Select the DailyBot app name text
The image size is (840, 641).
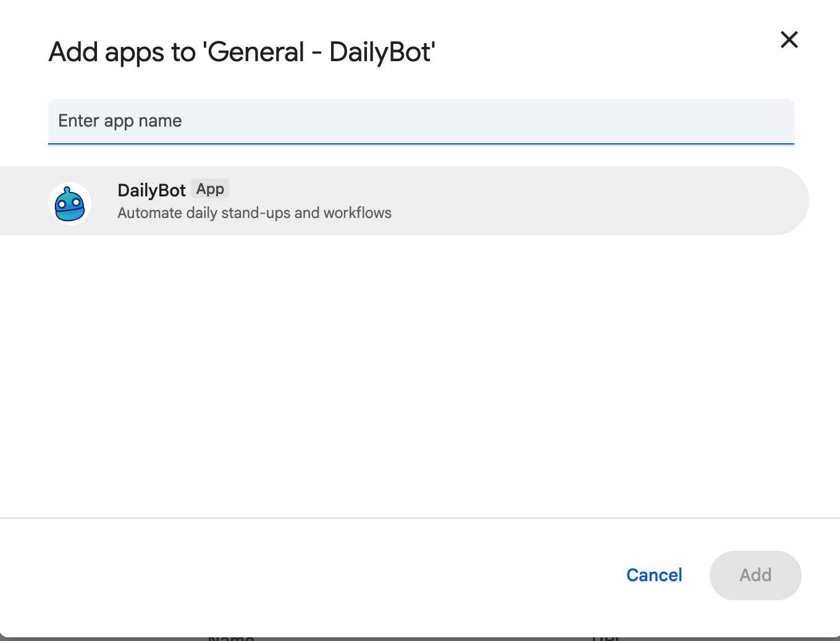(x=151, y=190)
